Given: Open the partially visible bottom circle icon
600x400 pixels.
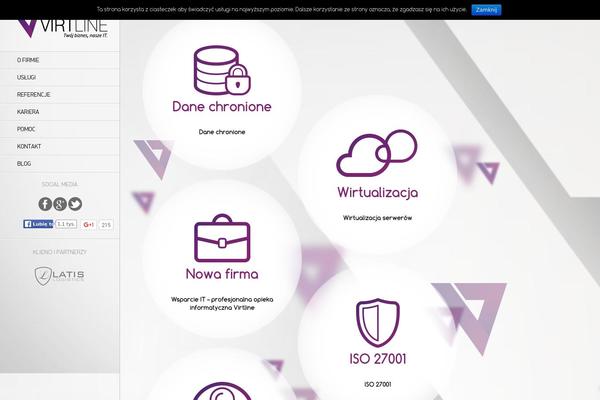Looking at the screenshot, I should tap(222, 390).
